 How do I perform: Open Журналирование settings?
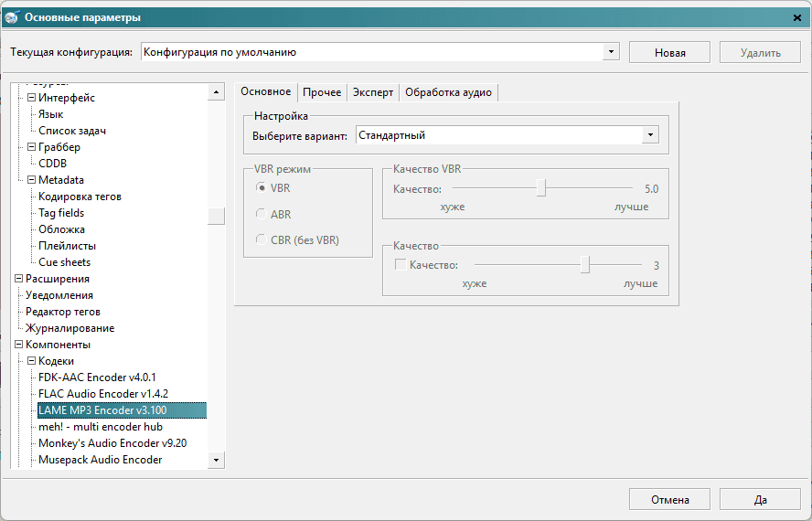69,328
